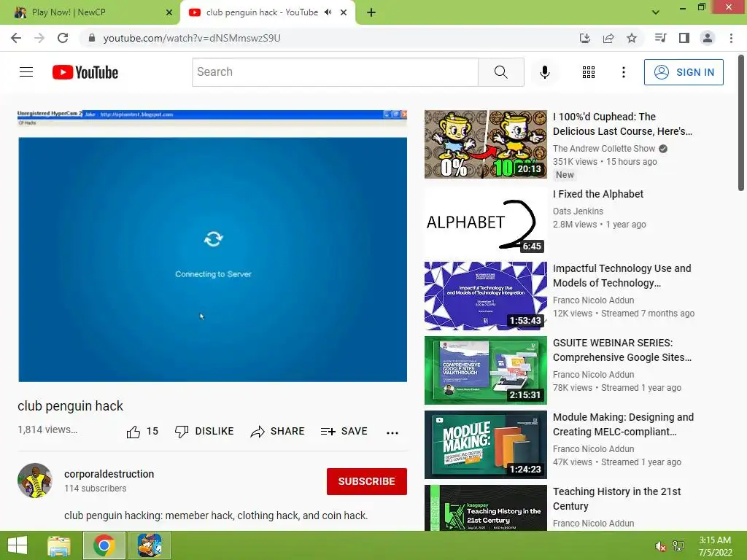
Task: Open File Explorer from the taskbar
Action: [x=59, y=545]
